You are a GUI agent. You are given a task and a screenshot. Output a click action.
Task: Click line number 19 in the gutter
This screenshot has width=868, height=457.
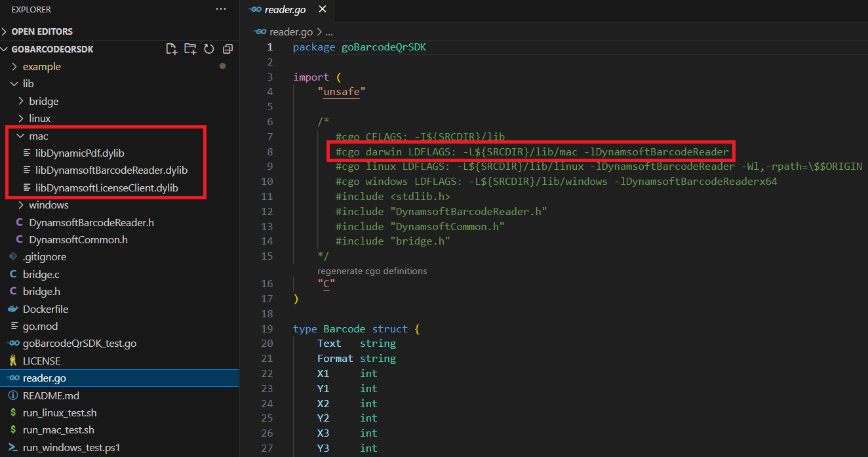coord(267,329)
